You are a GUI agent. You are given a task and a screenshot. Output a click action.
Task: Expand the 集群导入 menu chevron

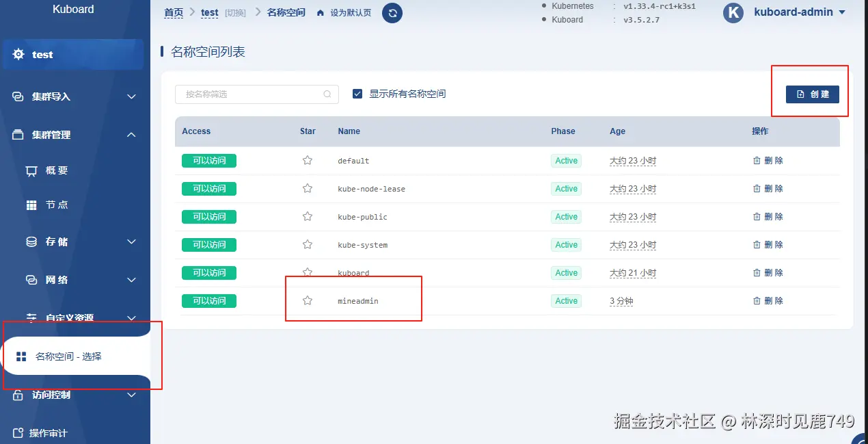[x=132, y=96]
